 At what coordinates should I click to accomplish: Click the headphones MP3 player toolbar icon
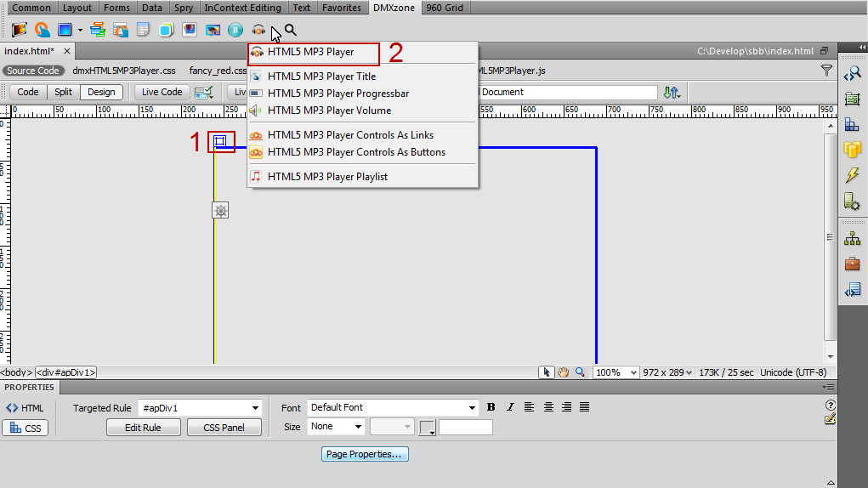click(258, 30)
